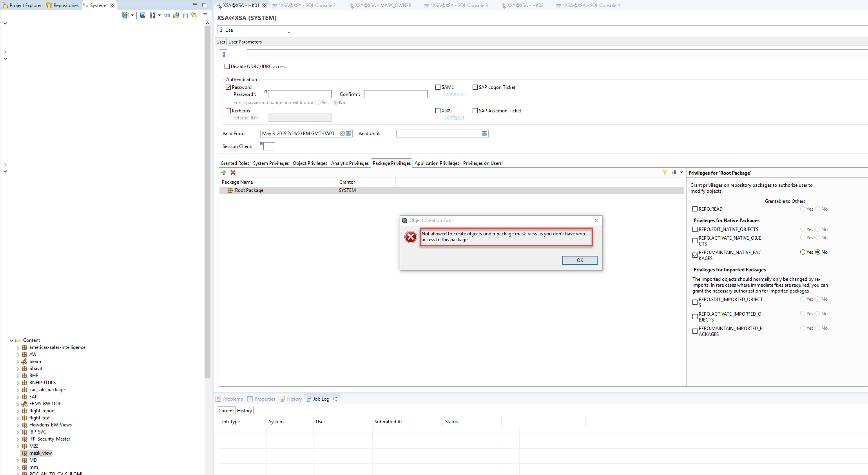The height and width of the screenshot is (475, 868).
Task: Click the Add System toolbar icon
Action: tap(125, 15)
